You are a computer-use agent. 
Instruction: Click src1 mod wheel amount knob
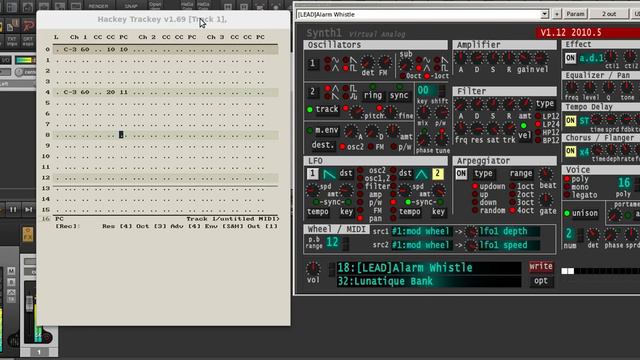click(x=471, y=231)
